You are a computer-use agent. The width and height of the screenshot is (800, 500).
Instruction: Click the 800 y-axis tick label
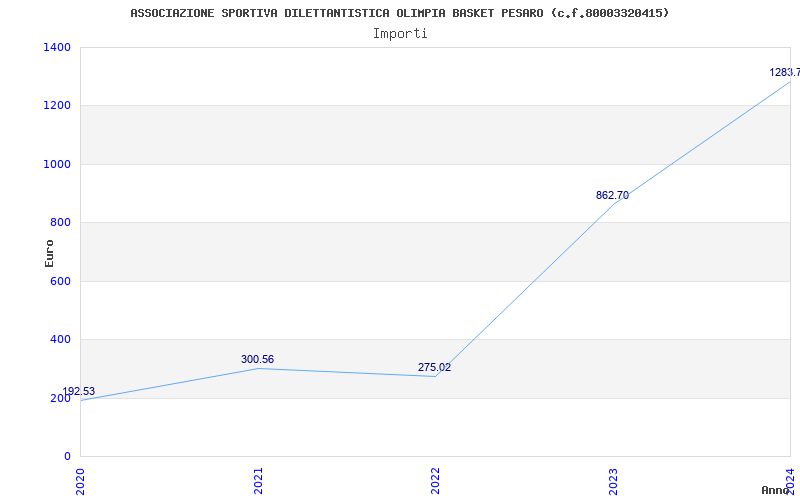point(60,222)
